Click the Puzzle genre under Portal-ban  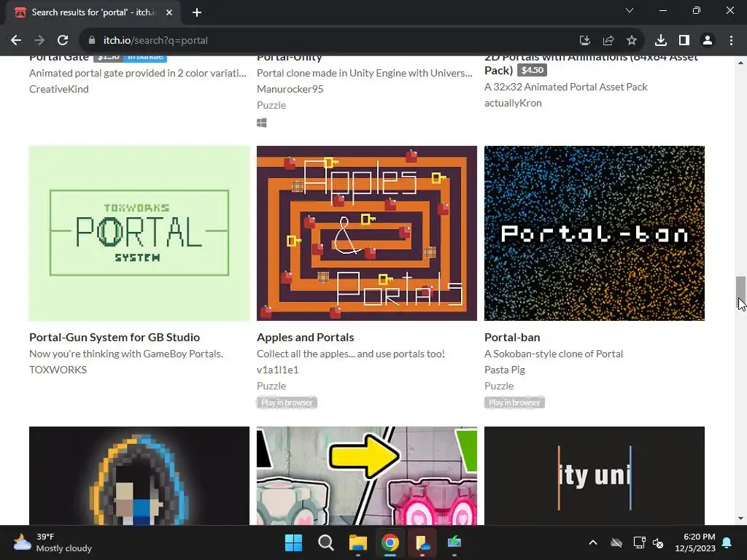[499, 386]
